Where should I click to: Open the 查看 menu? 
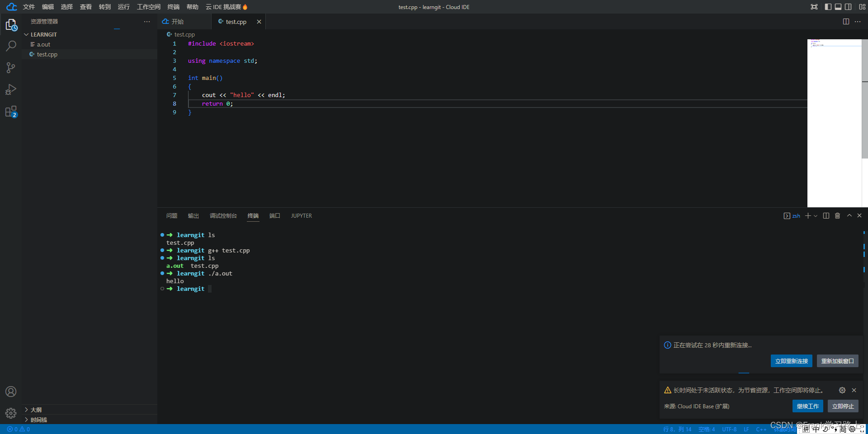86,7
